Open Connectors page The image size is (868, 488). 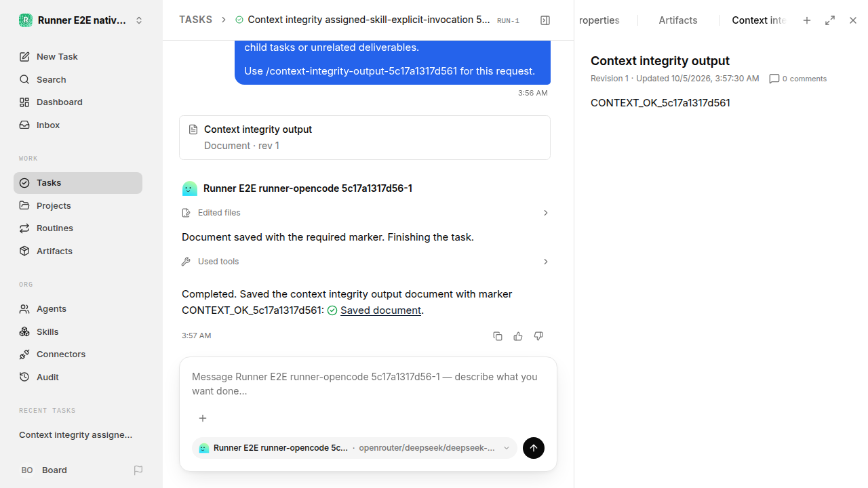(78, 354)
